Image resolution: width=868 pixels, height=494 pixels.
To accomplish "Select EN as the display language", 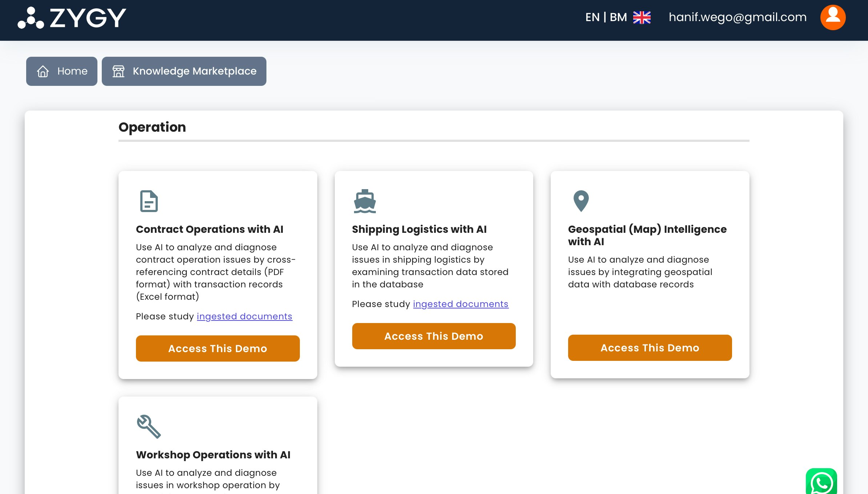I will point(592,17).
